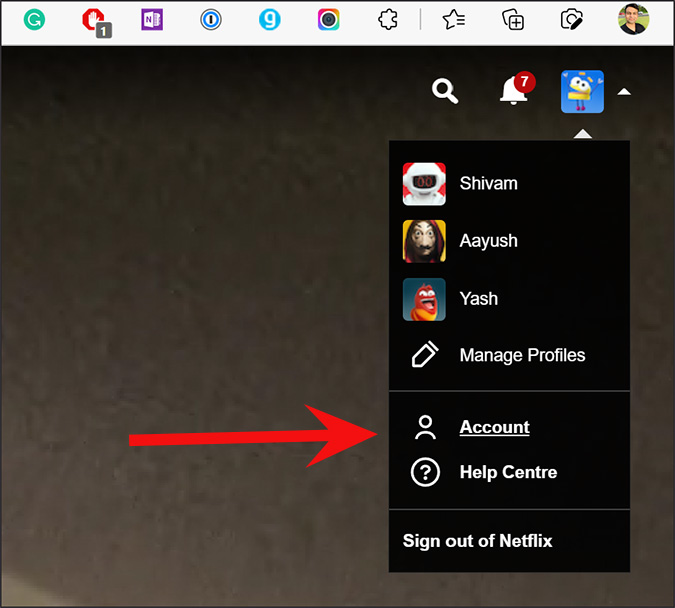Open the OneNote web clipper extension
Image resolution: width=675 pixels, height=608 pixels.
coord(152,19)
